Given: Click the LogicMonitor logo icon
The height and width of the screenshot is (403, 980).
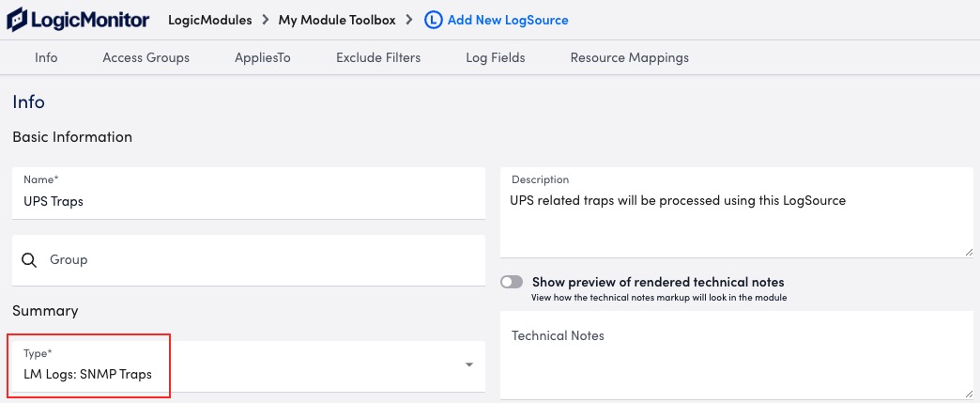Looking at the screenshot, I should pos(16,20).
